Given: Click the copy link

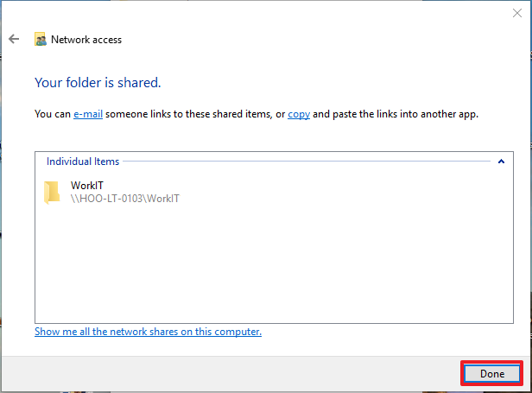Looking at the screenshot, I should pyautogui.click(x=299, y=114).
